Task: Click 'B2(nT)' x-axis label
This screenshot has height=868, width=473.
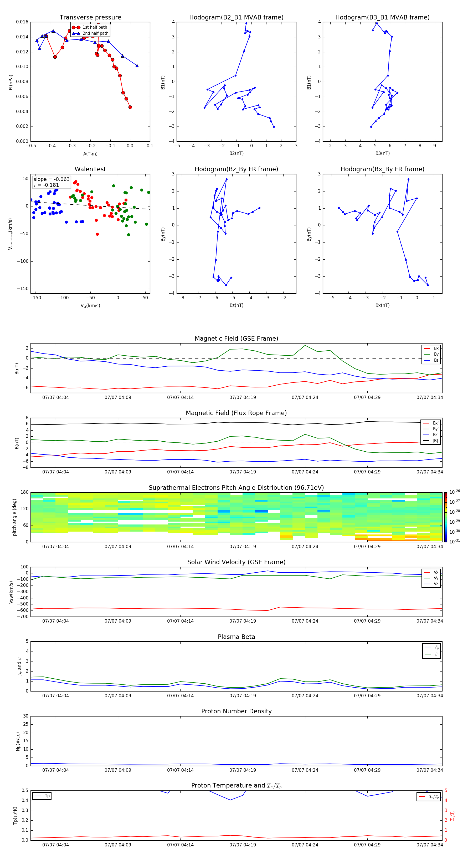Action: [236, 153]
